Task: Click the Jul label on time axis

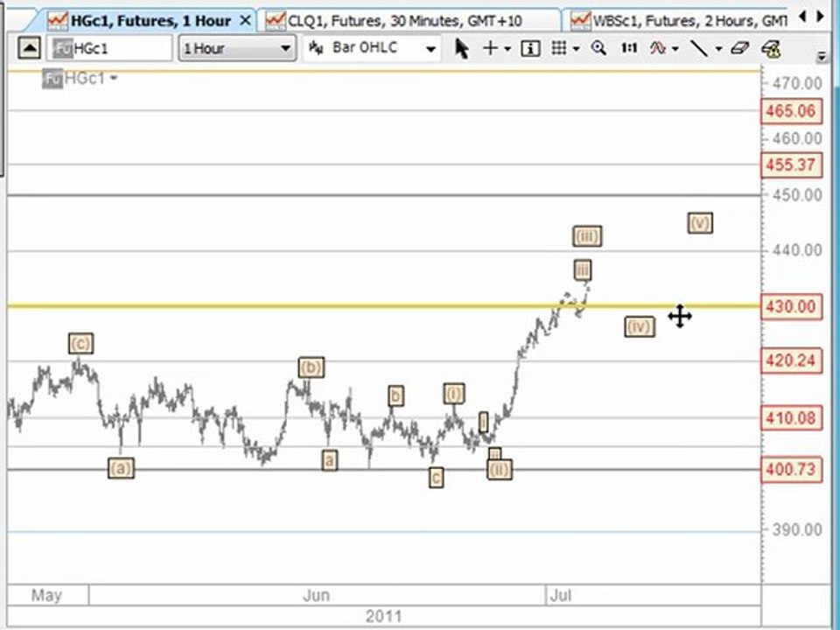Action: pos(560,595)
